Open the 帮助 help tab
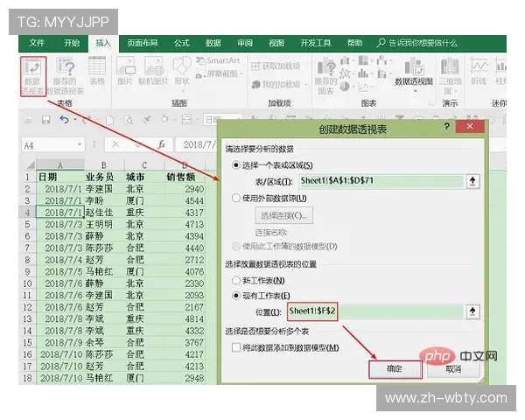 [354, 43]
